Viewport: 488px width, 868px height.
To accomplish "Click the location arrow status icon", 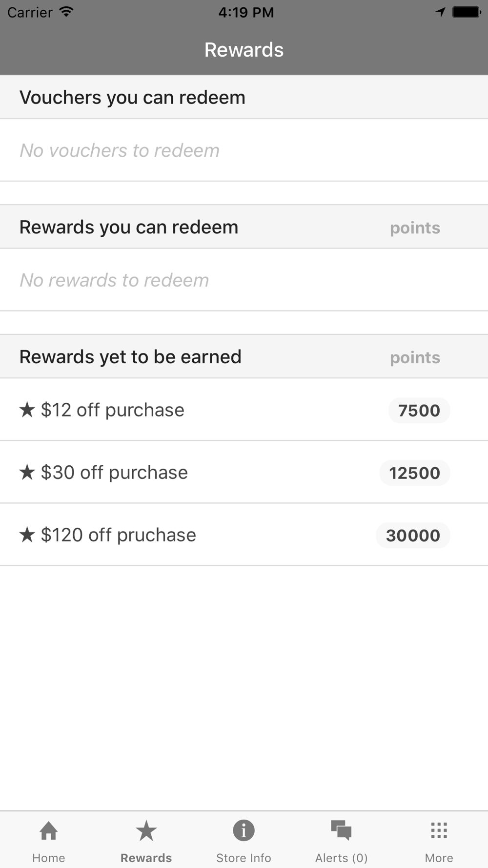I will 441,12.
